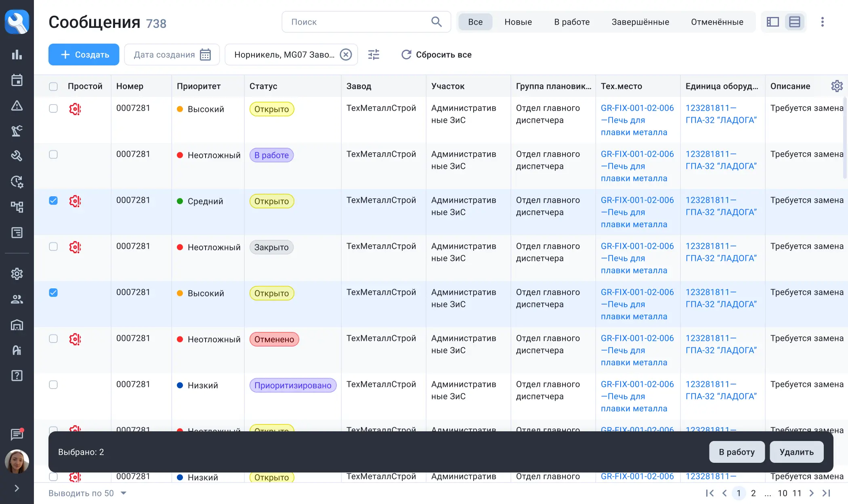Switch to split panel view icon
The width and height of the screenshot is (848, 504).
click(x=772, y=22)
